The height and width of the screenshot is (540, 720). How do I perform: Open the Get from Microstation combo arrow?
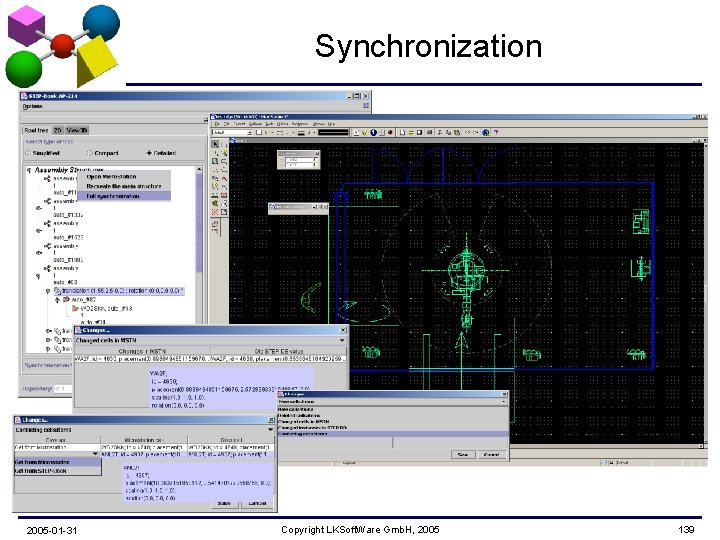(x=95, y=454)
